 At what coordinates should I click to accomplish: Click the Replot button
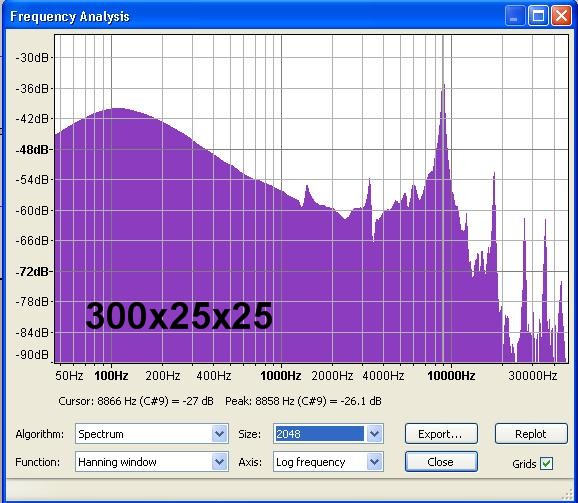[531, 434]
